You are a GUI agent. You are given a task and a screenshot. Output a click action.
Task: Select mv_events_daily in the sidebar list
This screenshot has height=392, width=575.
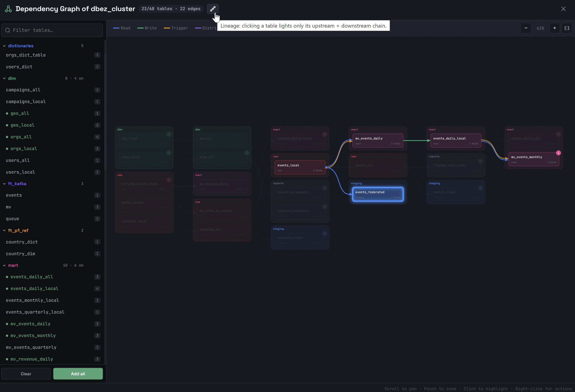coord(52,324)
